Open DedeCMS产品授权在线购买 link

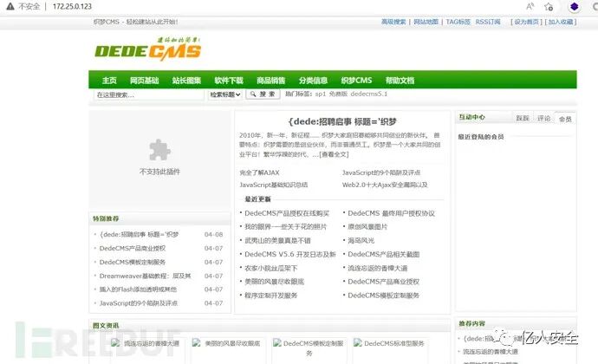[287, 213]
